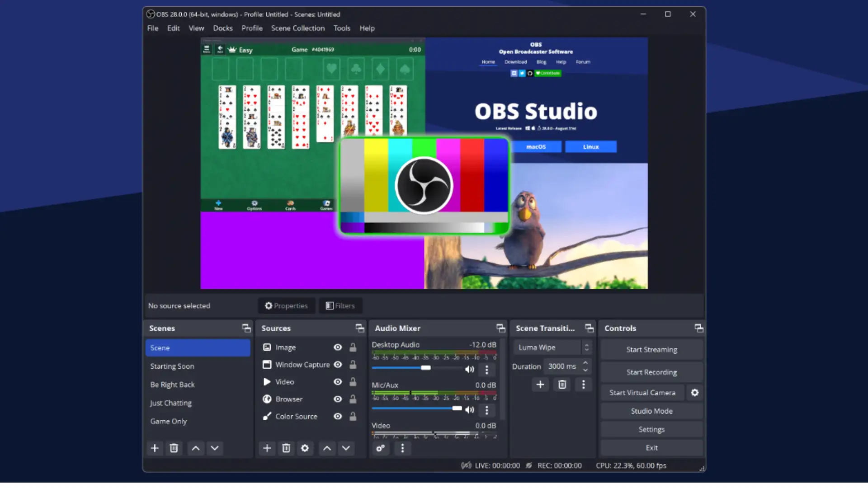Add a new source with plus icon
The width and height of the screenshot is (868, 488).
click(267, 448)
